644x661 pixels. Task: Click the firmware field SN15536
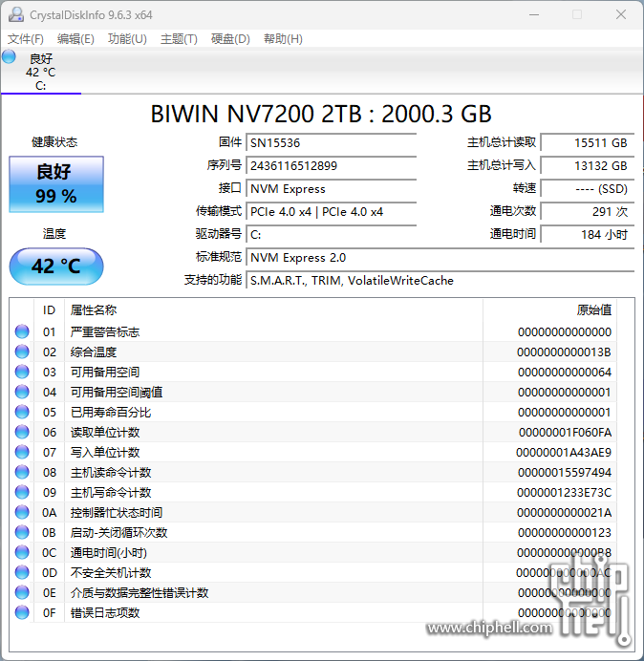click(332, 143)
